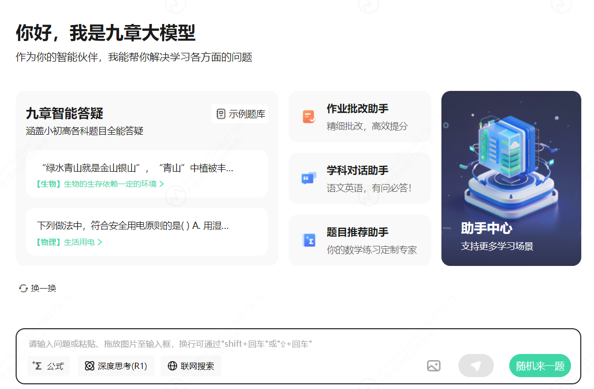Click the blue chat quote icon
This screenshot has width=594, height=389.
coord(309,178)
